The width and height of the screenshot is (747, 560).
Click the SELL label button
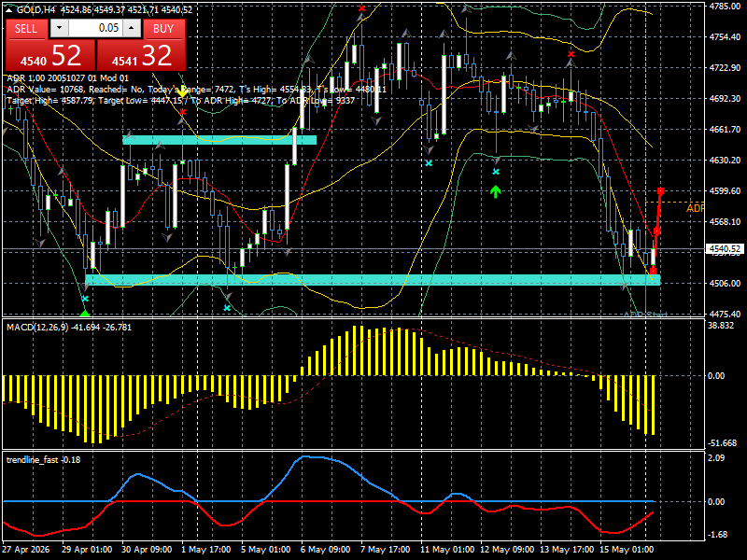tap(26, 29)
